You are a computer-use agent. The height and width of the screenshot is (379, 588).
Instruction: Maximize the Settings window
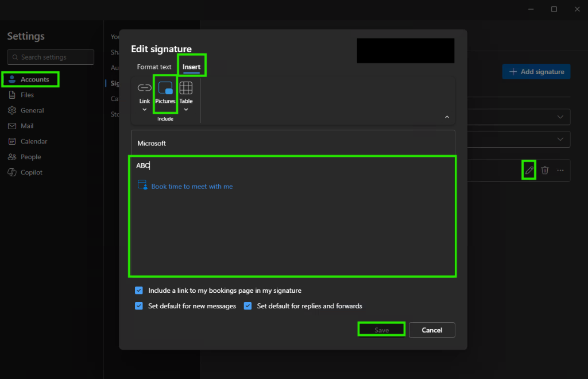tap(554, 9)
